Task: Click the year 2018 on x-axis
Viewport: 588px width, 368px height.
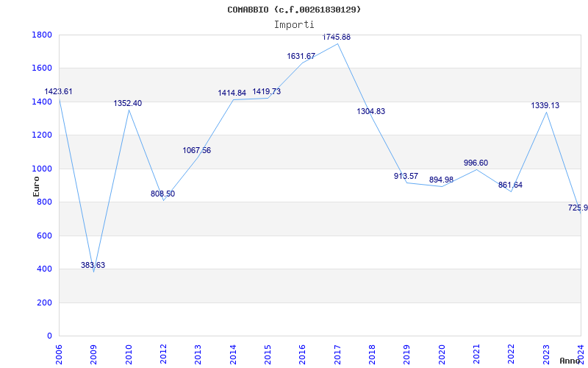Action: [372, 355]
